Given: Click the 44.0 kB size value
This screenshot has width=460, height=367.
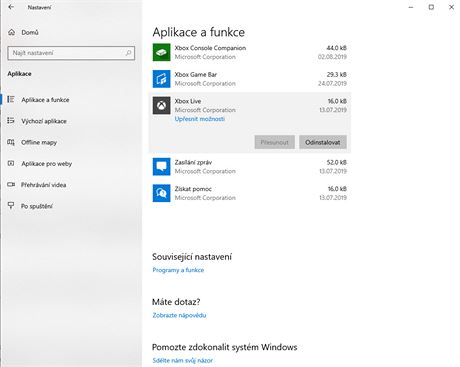Looking at the screenshot, I should 336,48.
